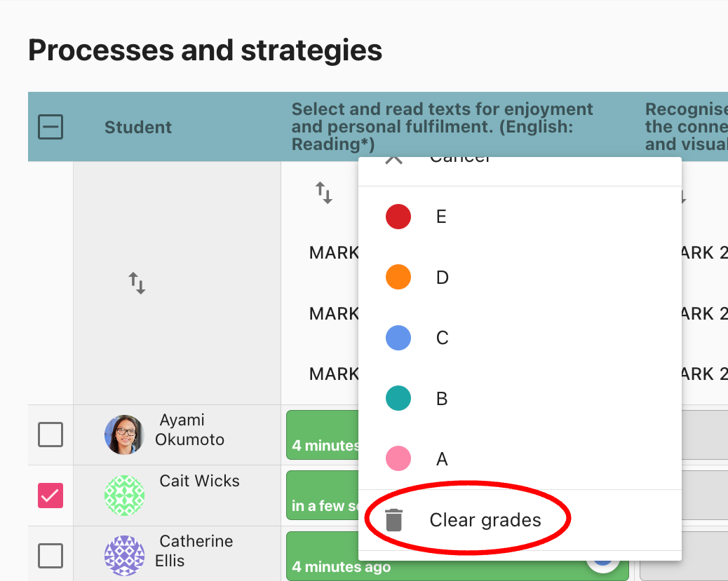
Task: Toggle the select-all checkbox in the table header
Action: click(50, 127)
